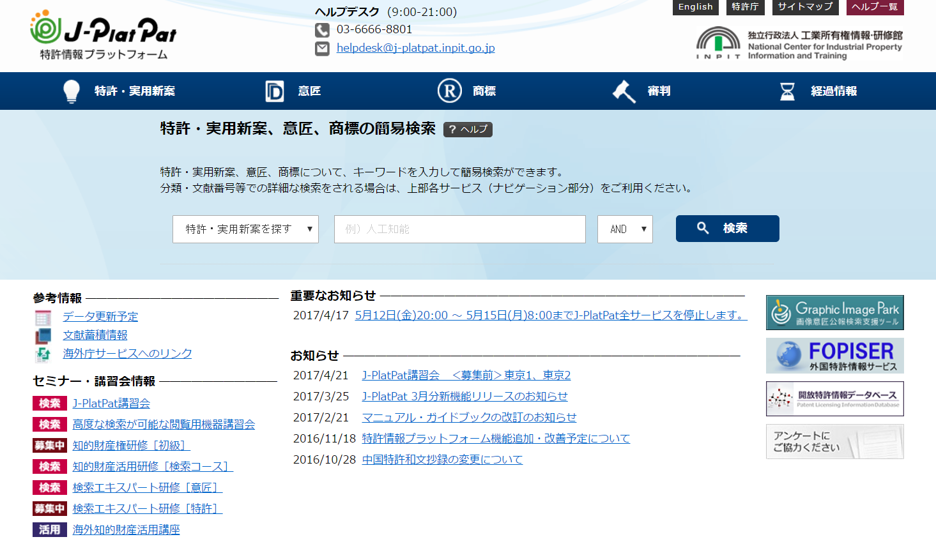The image size is (936, 560).
Task: Open the ヘルプ button beside the heading
Action: coord(468,130)
